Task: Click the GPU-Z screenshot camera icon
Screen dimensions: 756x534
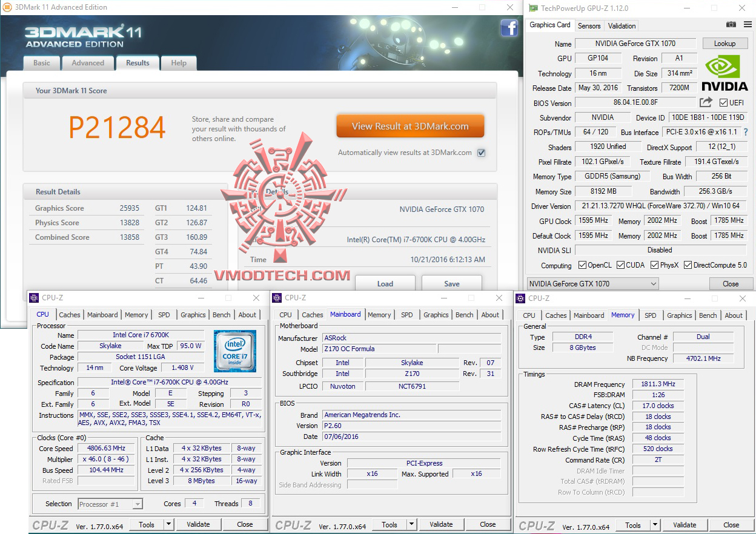Action: point(731,25)
